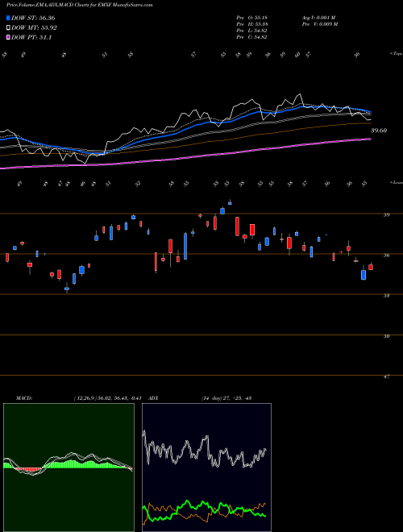Viewport: 403px width, 532px height.
Task: Click the 59 price axis label
Action: [x=386, y=214]
